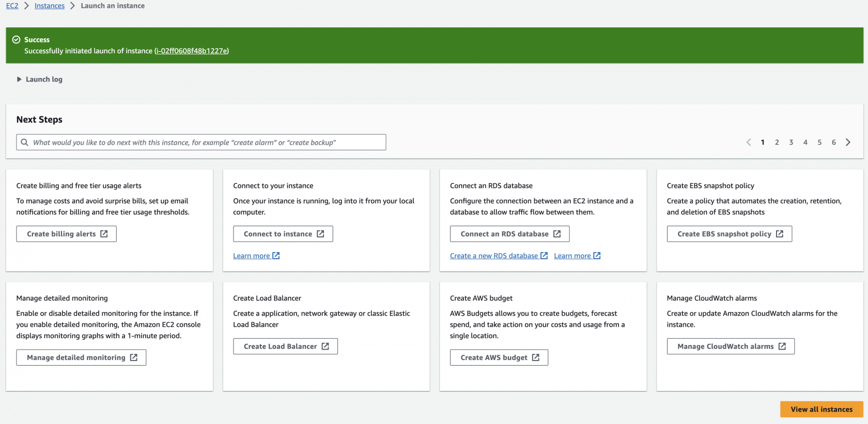Go to the EC2 breadcrumb
This screenshot has height=424, width=868.
12,6
